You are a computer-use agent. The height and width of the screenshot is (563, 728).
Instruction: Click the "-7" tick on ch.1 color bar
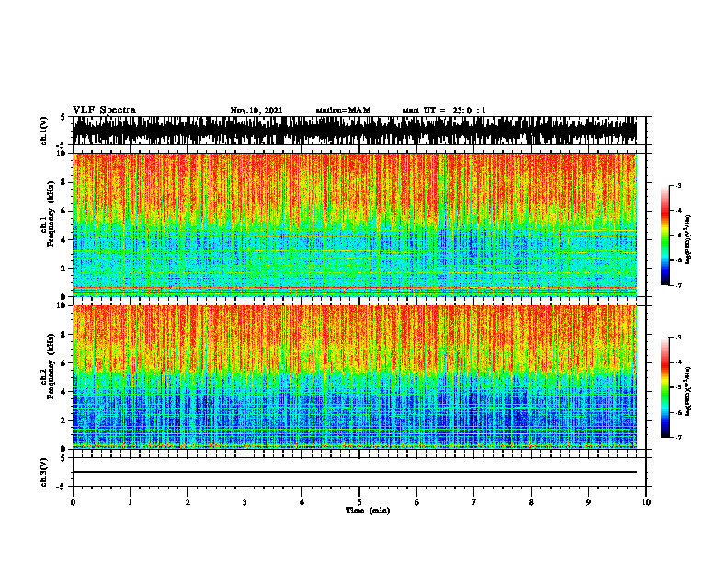coord(677,285)
